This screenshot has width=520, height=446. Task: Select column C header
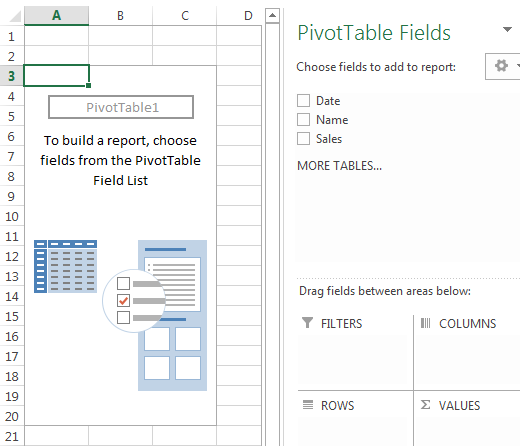click(x=185, y=15)
